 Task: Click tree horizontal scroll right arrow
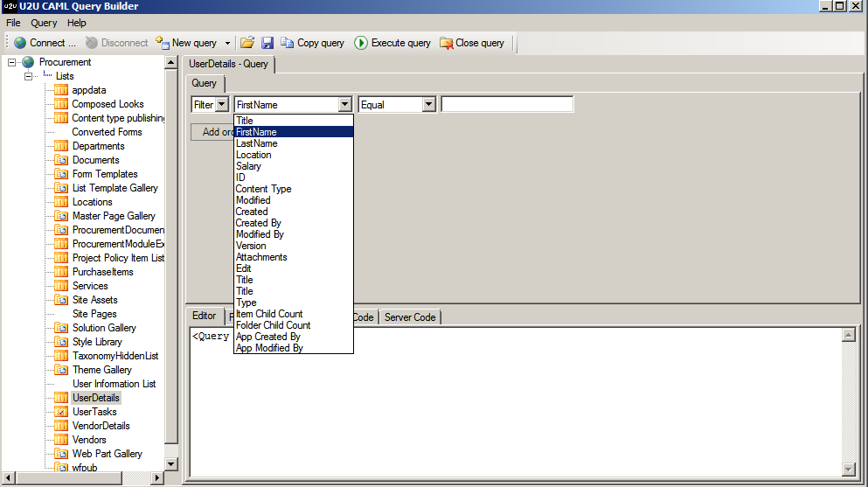tap(157, 477)
